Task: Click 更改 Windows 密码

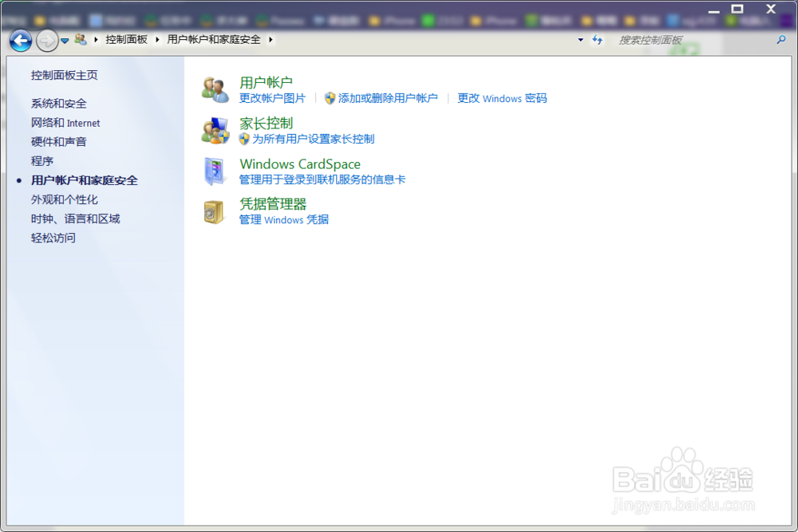Action: tap(502, 98)
